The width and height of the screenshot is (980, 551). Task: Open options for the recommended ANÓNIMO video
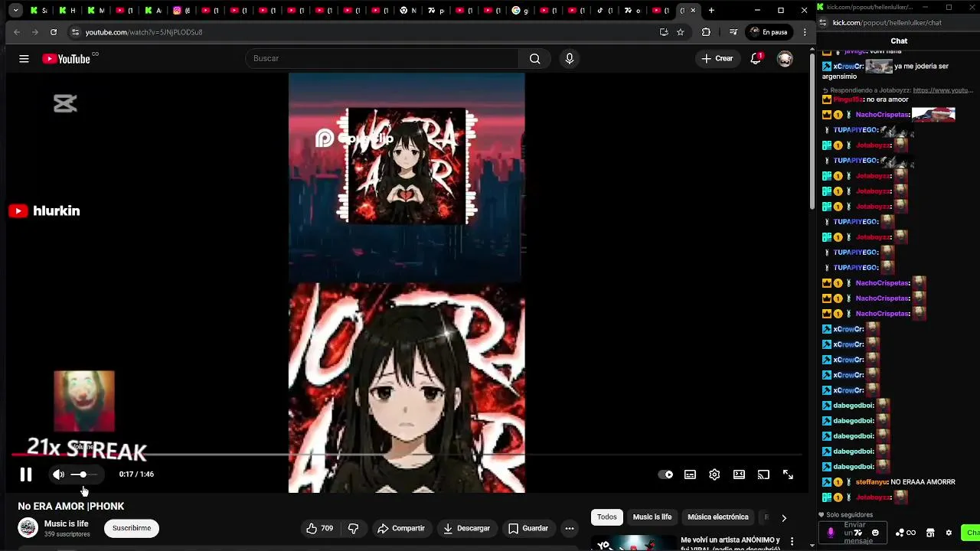(x=792, y=543)
